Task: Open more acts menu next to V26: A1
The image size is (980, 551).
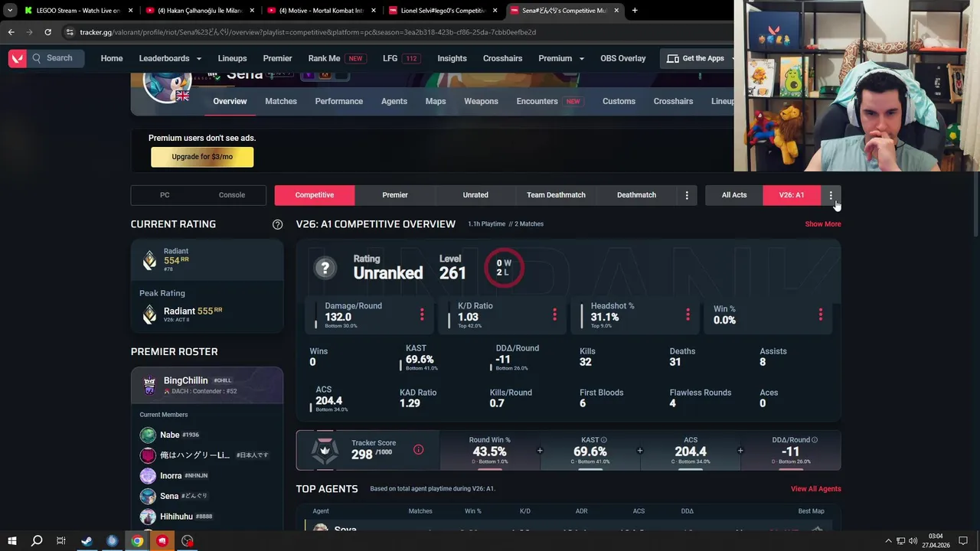Action: [831, 195]
